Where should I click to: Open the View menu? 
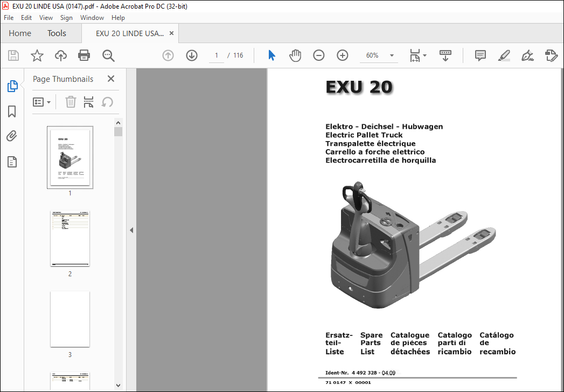[x=46, y=18]
